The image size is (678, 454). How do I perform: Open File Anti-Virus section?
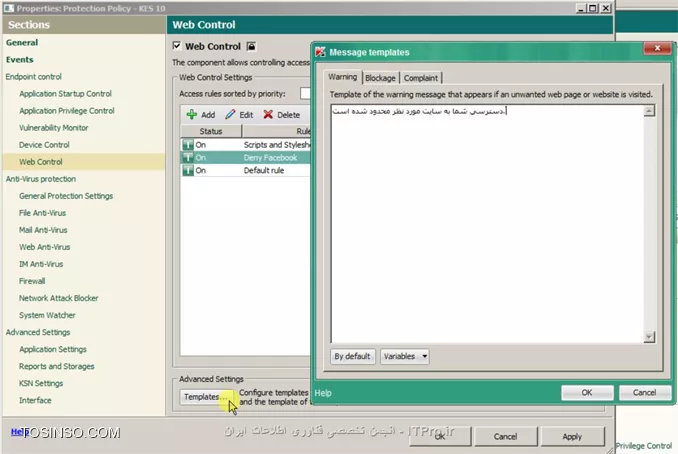click(x=42, y=213)
